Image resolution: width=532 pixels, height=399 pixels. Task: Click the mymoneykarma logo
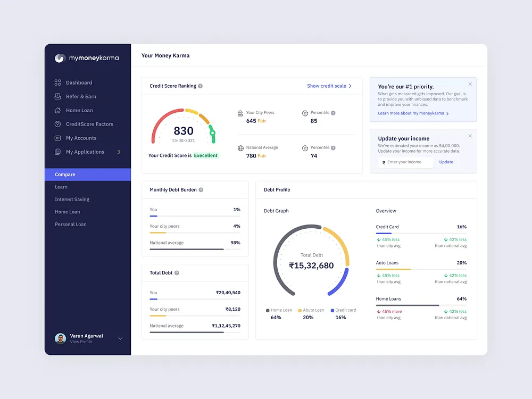(87, 58)
